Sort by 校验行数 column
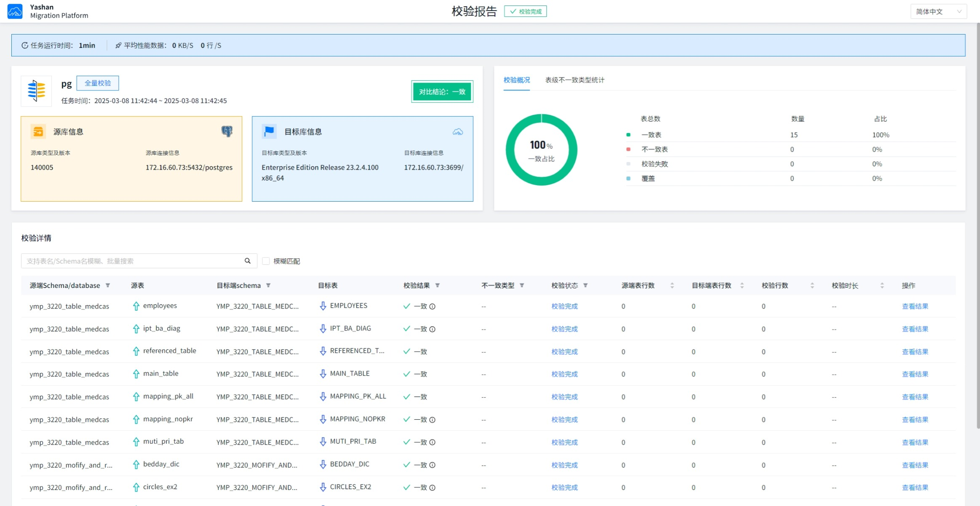Viewport: 980px width, 506px height. (x=812, y=285)
